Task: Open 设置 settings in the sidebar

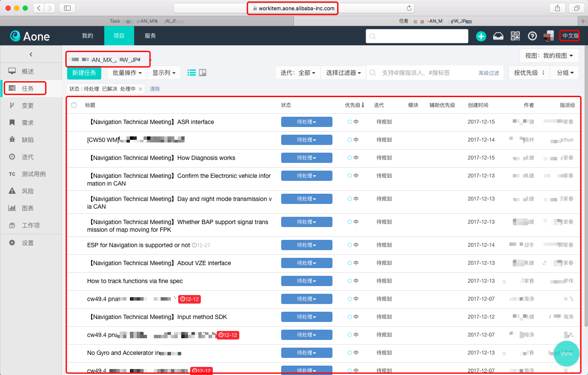Action: click(31, 243)
